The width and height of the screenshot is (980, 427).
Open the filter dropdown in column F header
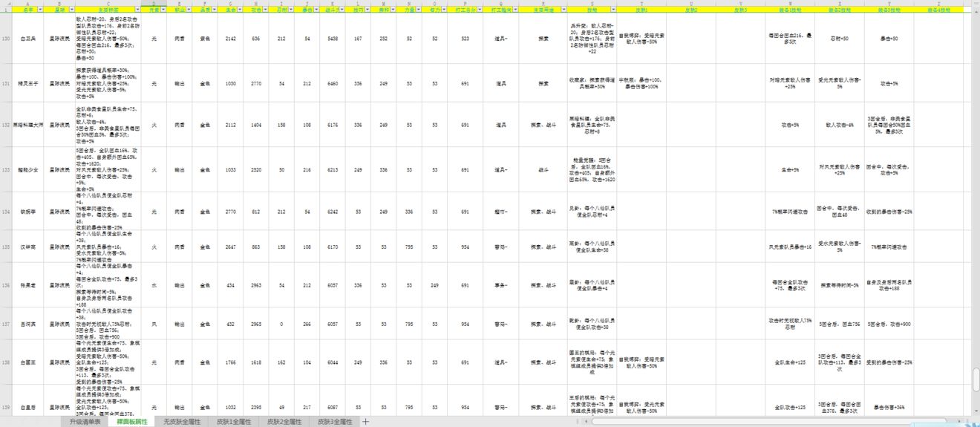213,11
